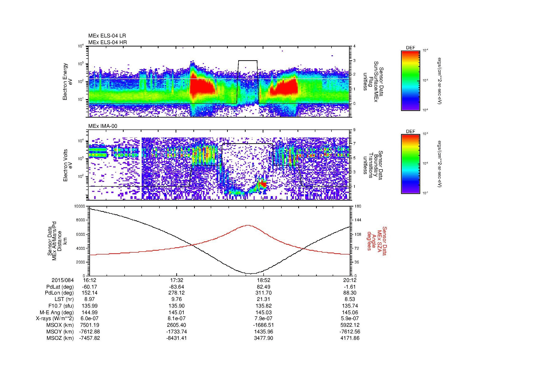Click time tick label '20:12'
Image resolution: width=555 pixels, height=392 pixels.
coord(350,280)
